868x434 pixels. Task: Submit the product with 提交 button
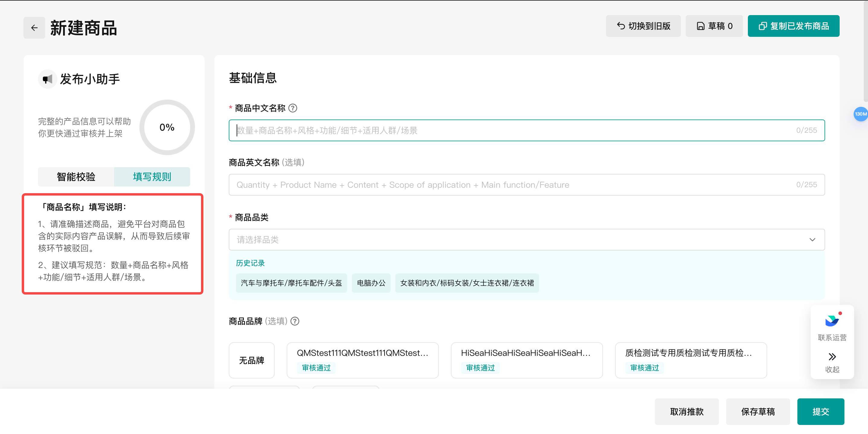[821, 412]
